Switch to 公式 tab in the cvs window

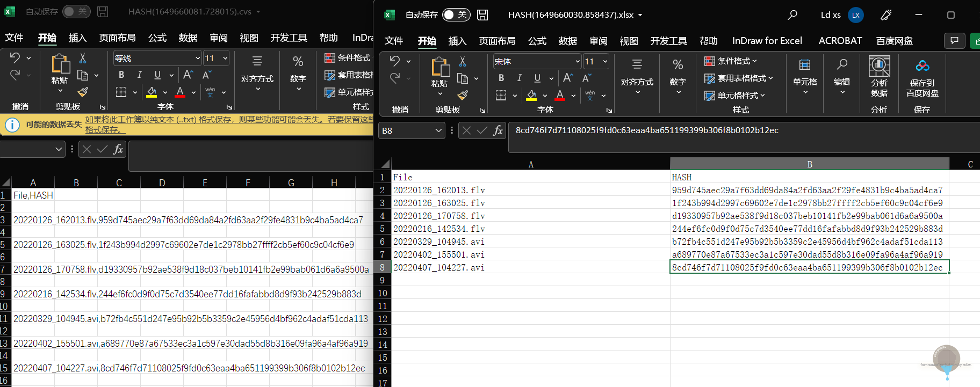coord(157,38)
